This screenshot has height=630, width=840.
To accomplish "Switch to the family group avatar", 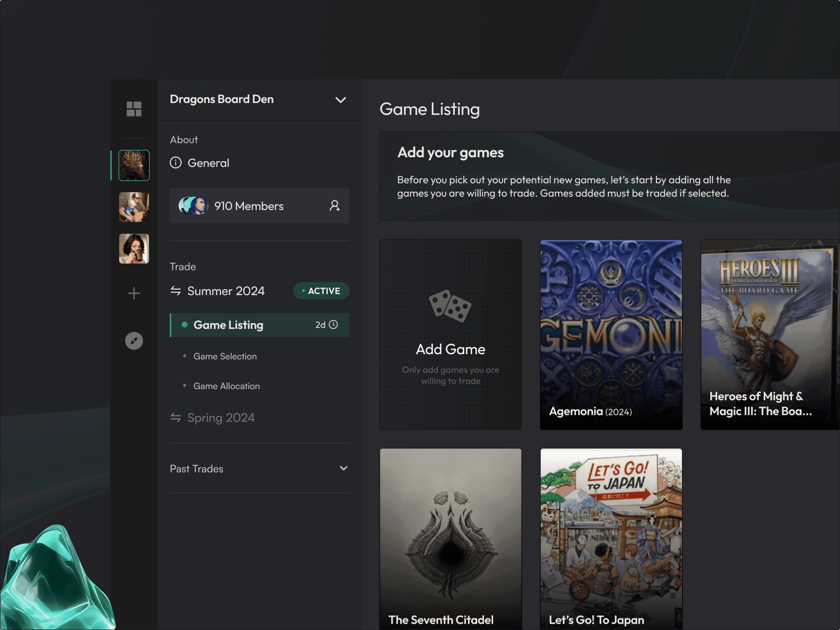I will coord(134,207).
